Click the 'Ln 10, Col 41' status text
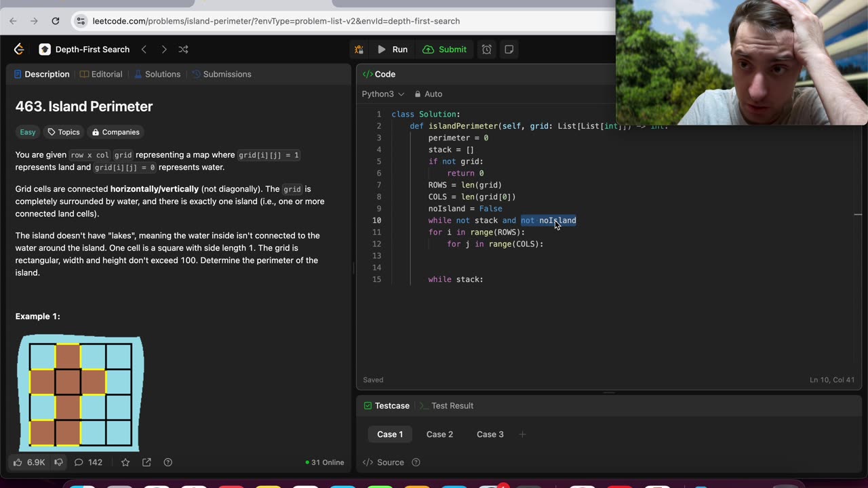Viewport: 868px width, 488px height. pos(833,380)
